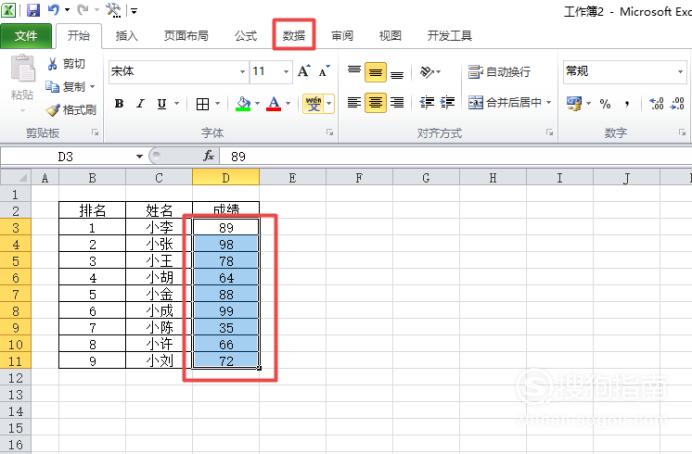The image size is (692, 454).
Task: Click Decrease Indent icon
Action: coord(426,103)
